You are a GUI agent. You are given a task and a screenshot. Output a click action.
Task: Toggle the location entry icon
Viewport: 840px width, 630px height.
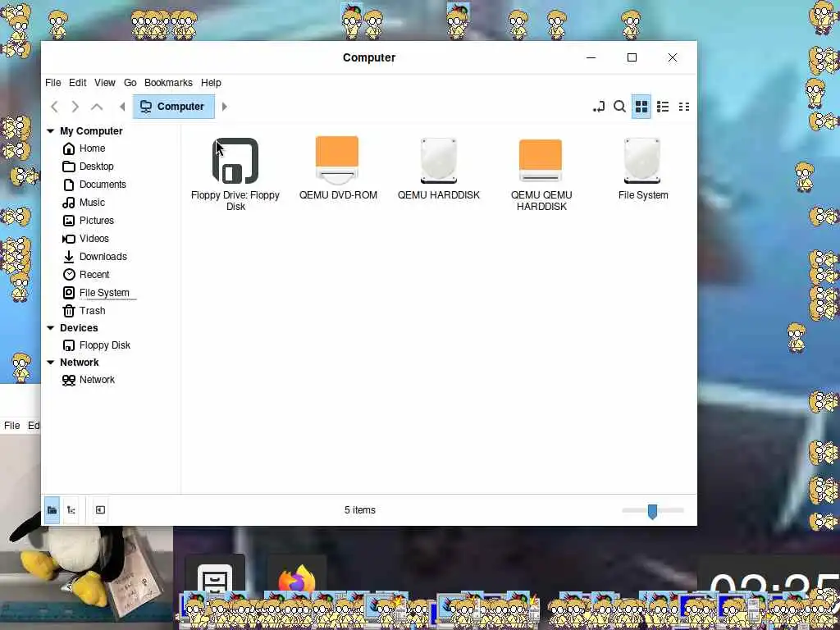598,107
